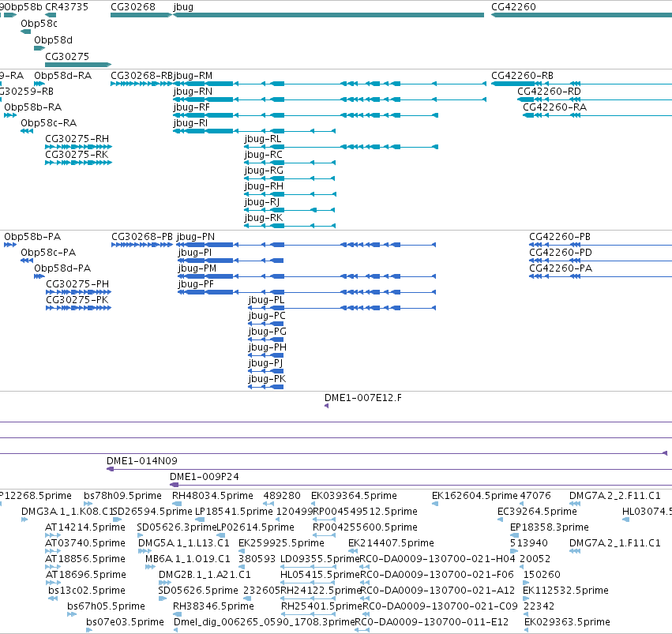Open transcript jbug-RM
This screenshot has height=634, width=672.
pos(329,84)
